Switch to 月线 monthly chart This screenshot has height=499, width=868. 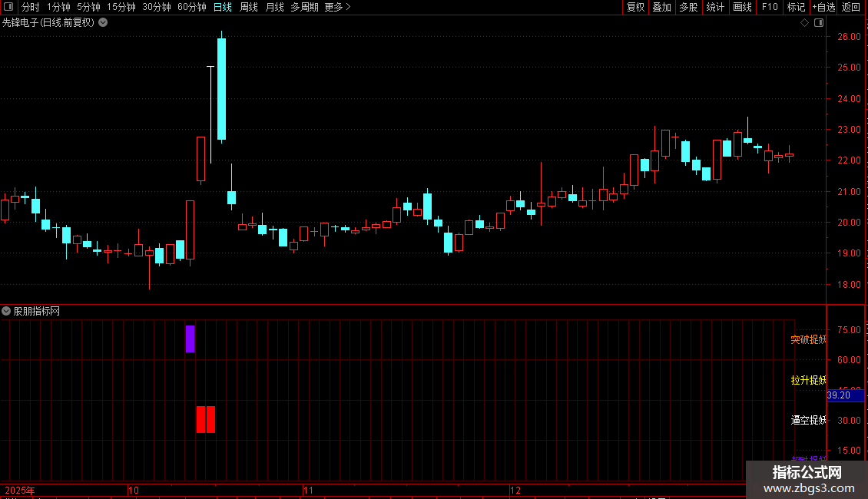point(274,7)
